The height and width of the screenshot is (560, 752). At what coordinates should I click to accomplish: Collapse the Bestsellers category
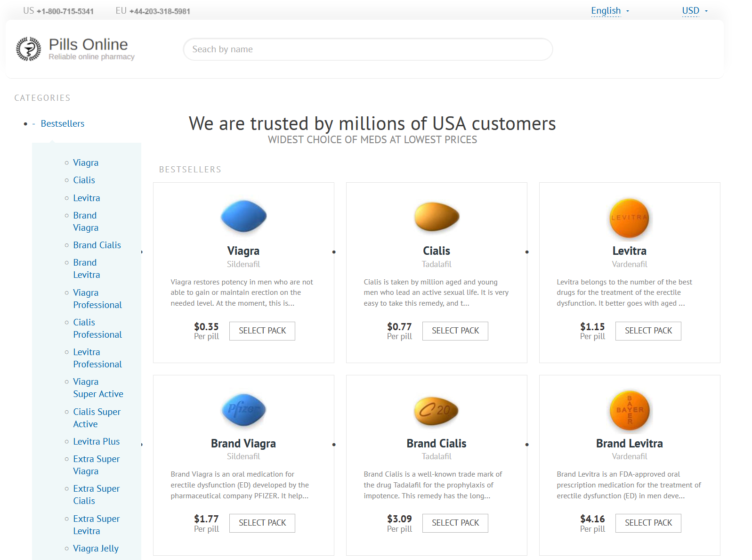63,123
